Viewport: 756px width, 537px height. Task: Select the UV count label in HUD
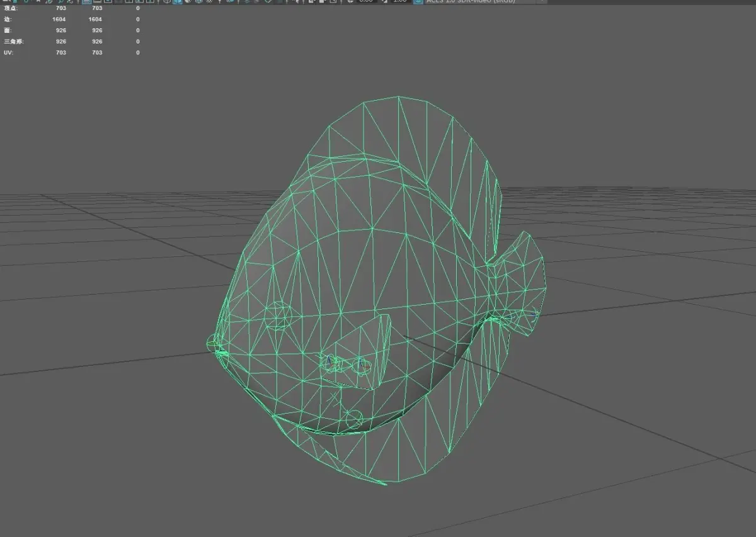pyautogui.click(x=8, y=53)
